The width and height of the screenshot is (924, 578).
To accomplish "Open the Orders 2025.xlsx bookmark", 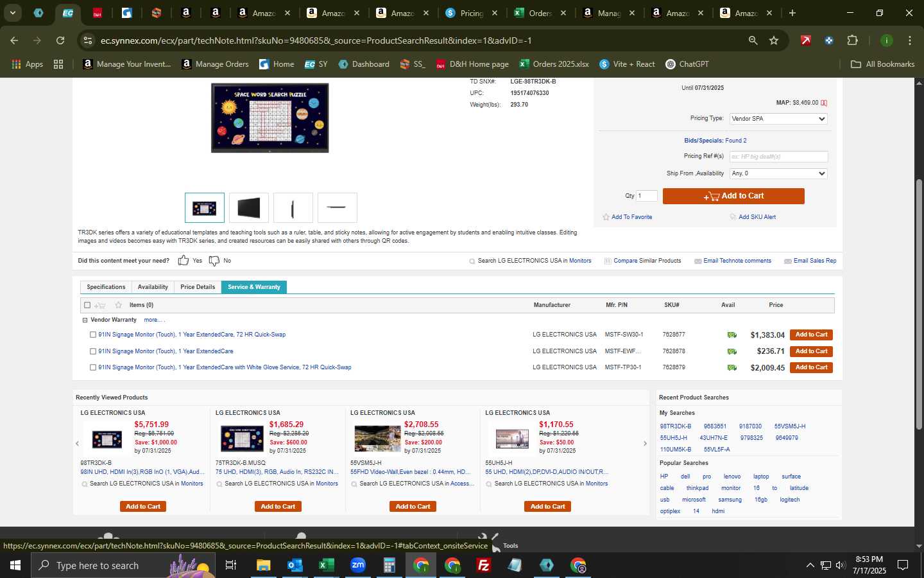I will coord(554,64).
